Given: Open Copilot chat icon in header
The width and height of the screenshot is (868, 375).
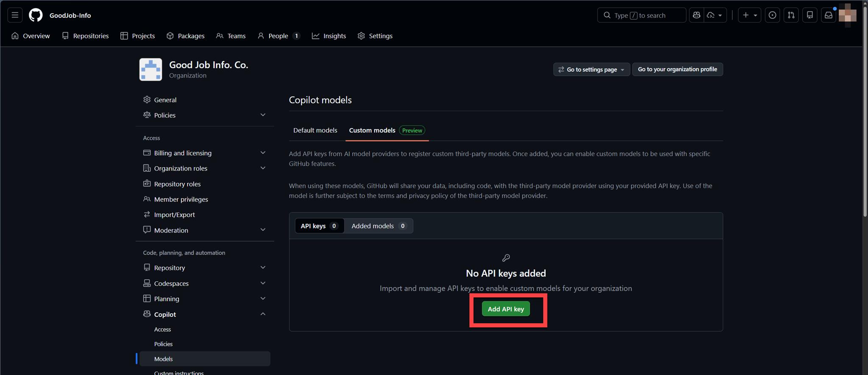Looking at the screenshot, I should click(x=696, y=15).
